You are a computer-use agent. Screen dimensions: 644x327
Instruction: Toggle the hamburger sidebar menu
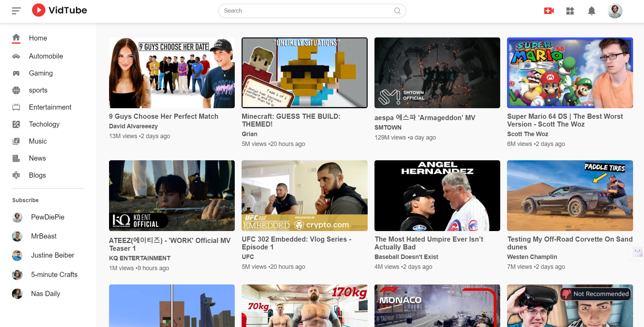point(16,11)
